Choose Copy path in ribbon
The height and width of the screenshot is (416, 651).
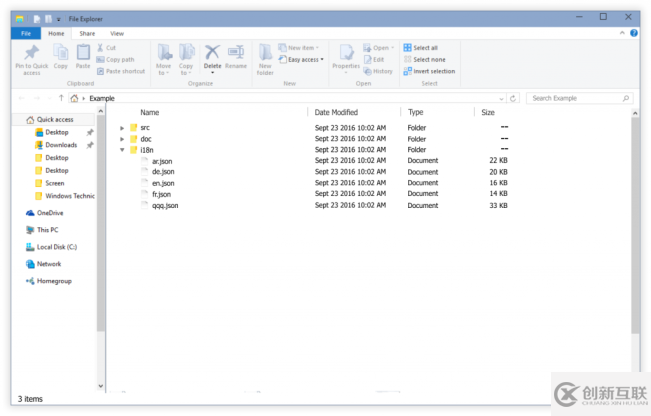tap(115, 59)
